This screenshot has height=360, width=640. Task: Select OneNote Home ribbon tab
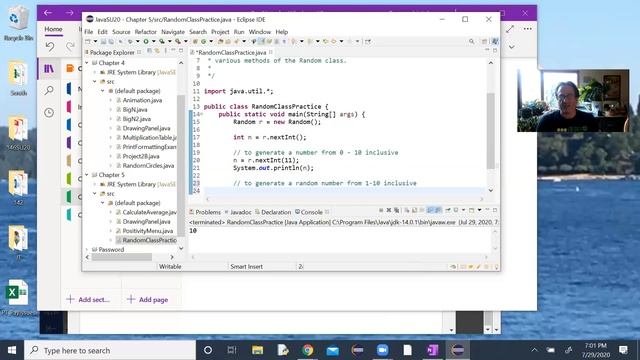(53, 29)
